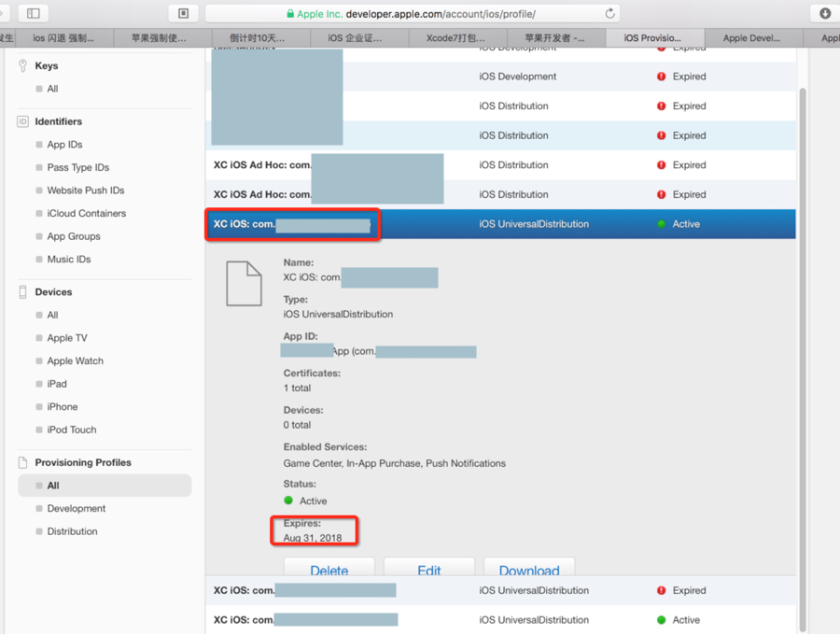Open Music IDs

68,260
